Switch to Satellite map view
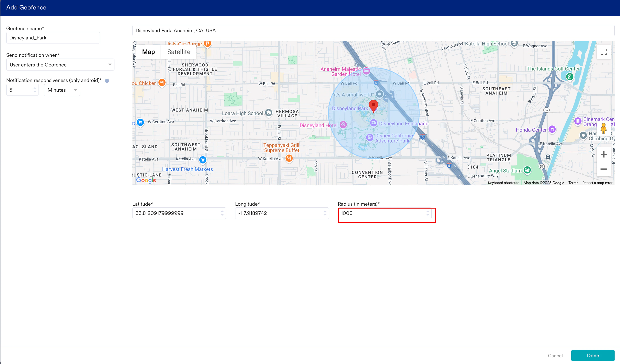 [179, 52]
